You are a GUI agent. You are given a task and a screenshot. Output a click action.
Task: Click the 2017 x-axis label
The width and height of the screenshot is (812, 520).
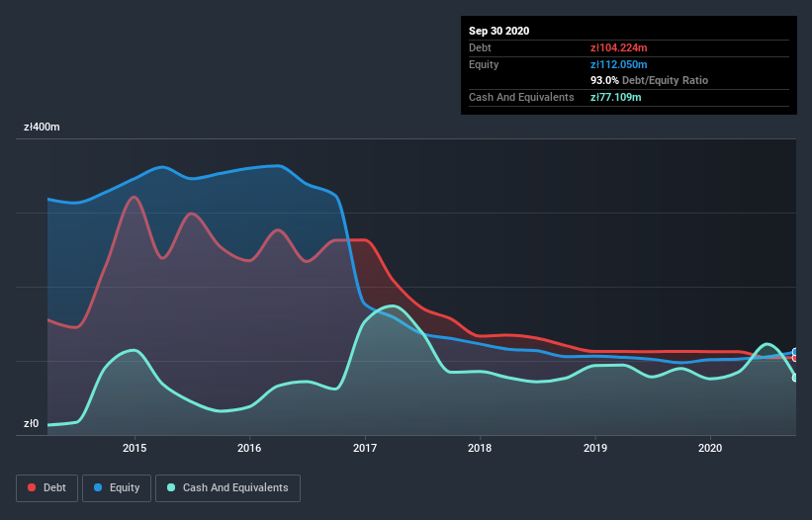coord(365,448)
